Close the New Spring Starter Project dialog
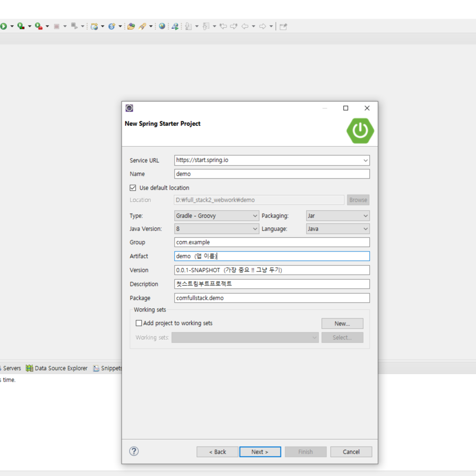Screen dimensions: 476x476 coord(367,108)
